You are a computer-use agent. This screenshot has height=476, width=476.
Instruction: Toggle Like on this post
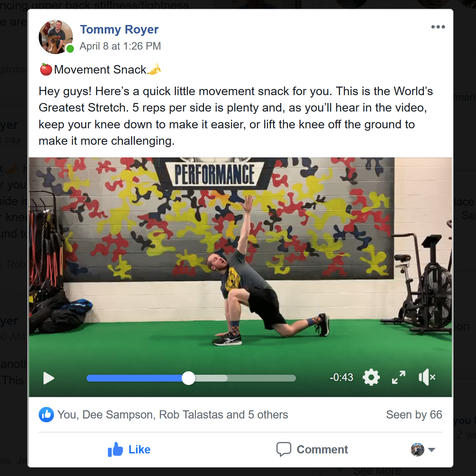(129, 449)
